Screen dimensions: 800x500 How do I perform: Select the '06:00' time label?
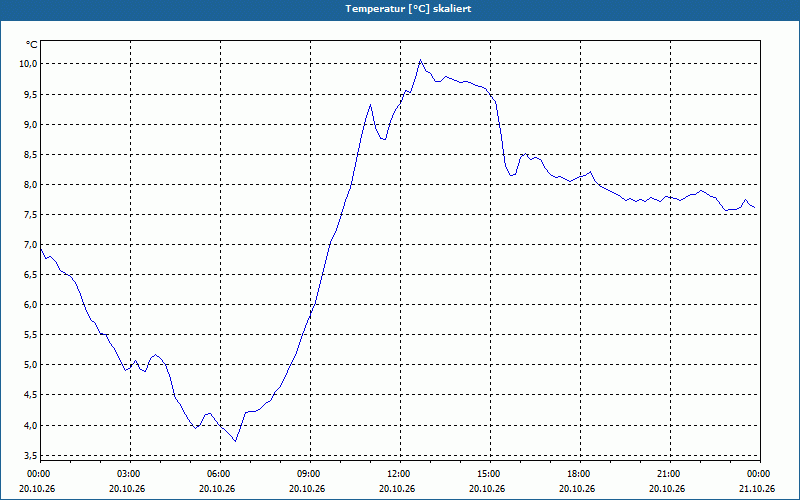220,474
